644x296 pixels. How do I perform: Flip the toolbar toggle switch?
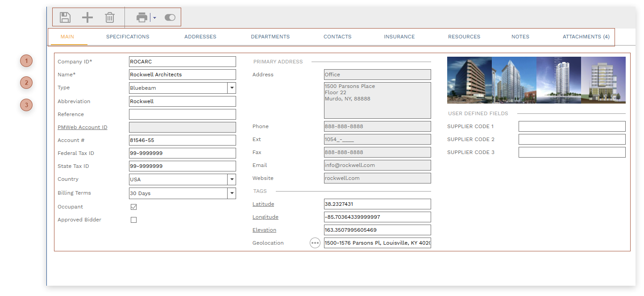click(x=170, y=17)
